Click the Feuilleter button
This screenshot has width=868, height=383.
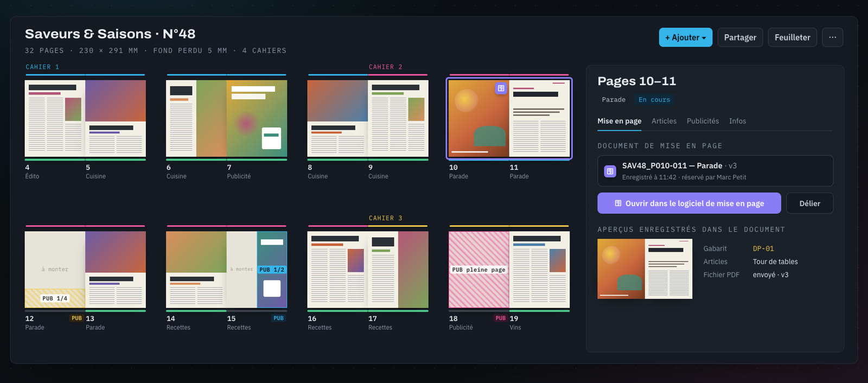click(792, 37)
